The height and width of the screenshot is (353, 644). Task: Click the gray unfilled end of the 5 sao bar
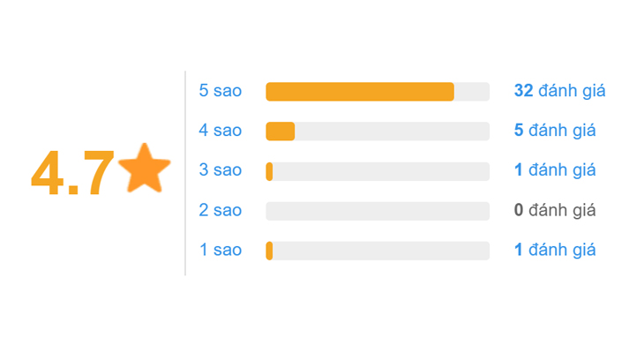(x=472, y=92)
